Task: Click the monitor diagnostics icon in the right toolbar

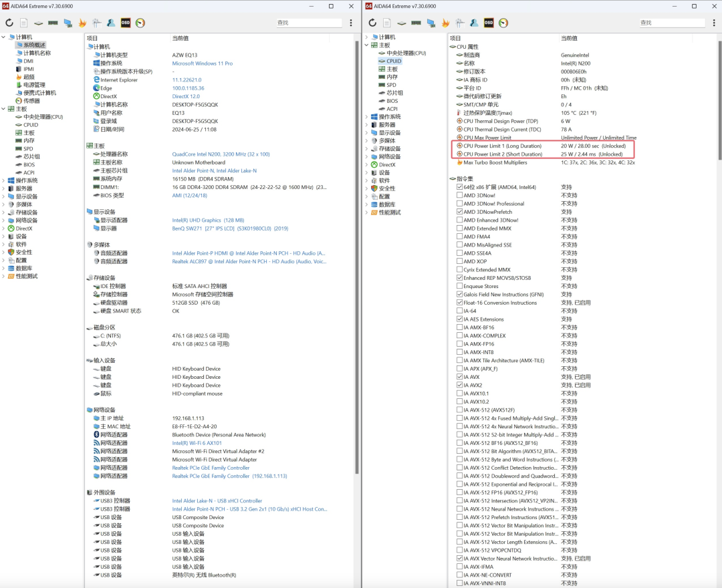Action: pos(431,23)
